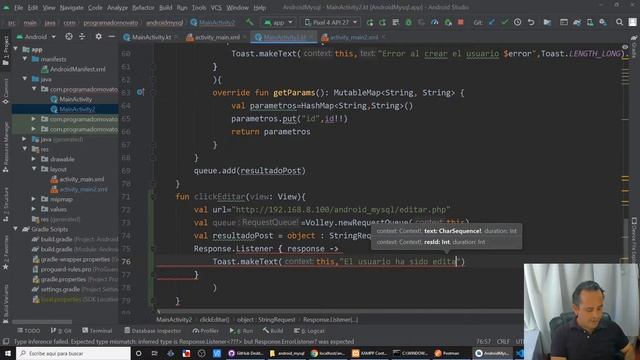This screenshot has width=640, height=360.
Task: Click the green Debug app bug icon
Action: tap(409, 22)
